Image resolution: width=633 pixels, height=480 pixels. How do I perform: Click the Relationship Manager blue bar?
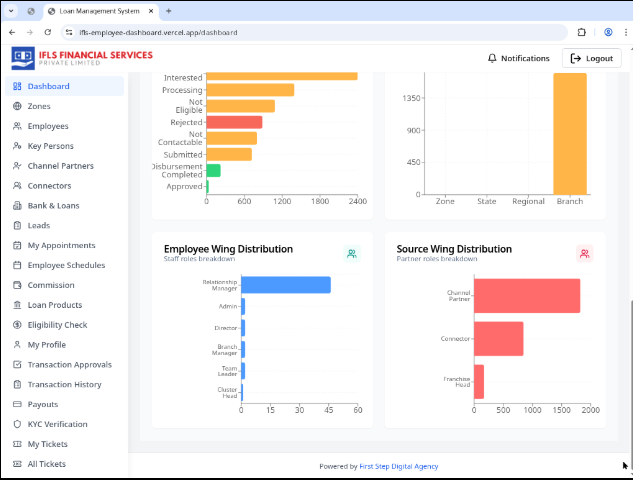coord(286,285)
